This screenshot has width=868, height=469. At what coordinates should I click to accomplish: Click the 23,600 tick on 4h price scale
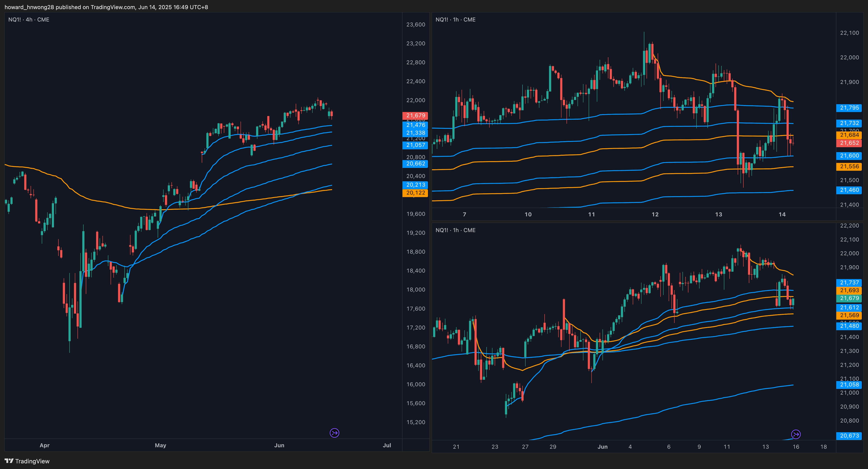click(x=415, y=25)
